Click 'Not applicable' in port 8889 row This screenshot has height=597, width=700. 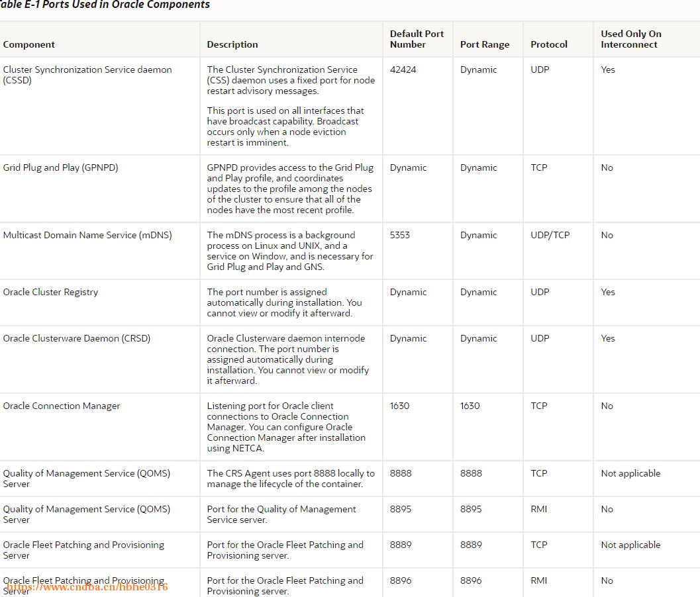[x=630, y=545]
